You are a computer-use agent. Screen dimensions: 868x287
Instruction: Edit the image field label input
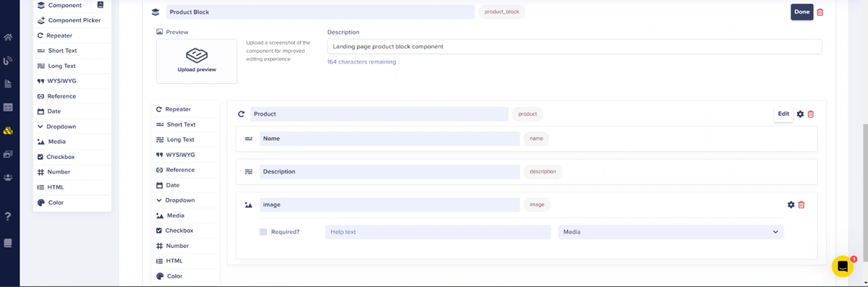coord(389,205)
